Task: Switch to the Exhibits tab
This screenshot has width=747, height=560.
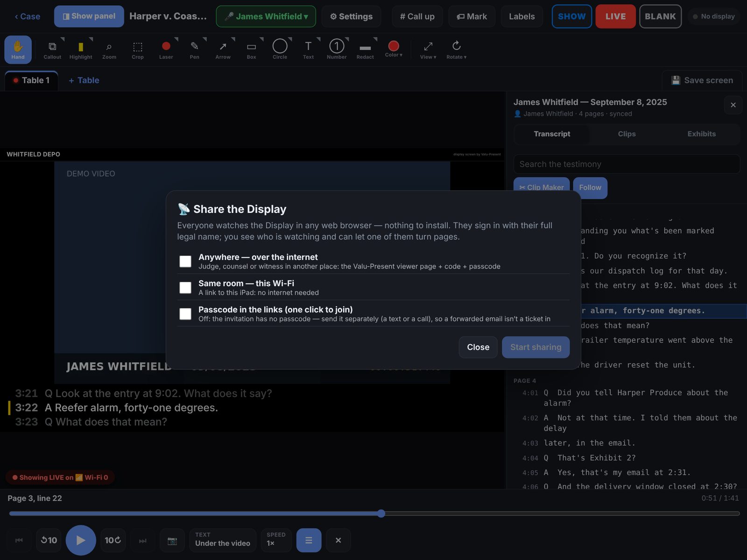Action: tap(701, 134)
